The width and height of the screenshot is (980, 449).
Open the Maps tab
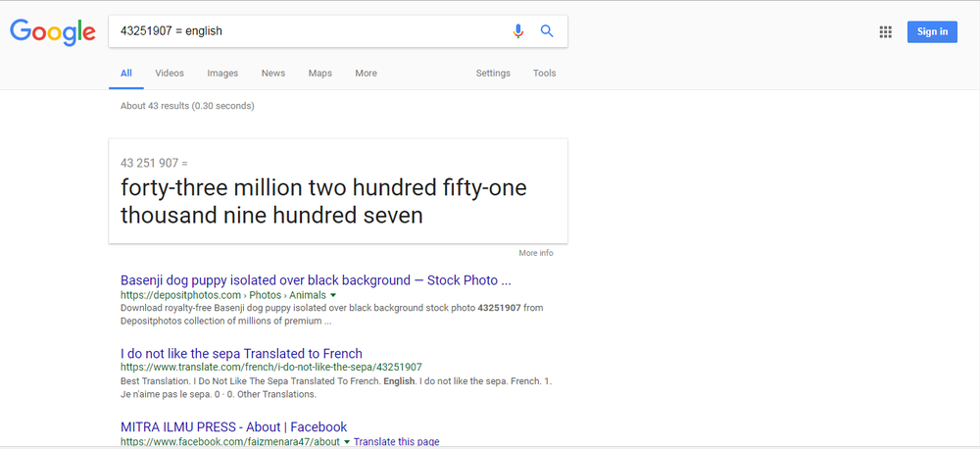point(320,74)
